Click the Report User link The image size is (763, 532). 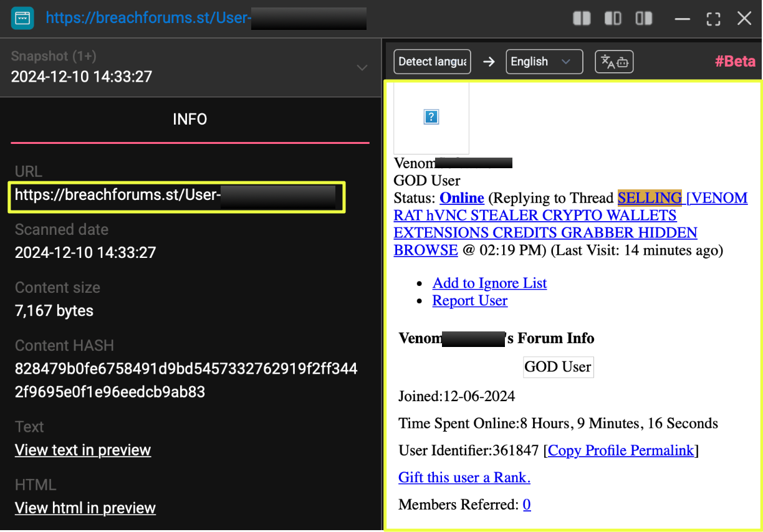click(470, 300)
